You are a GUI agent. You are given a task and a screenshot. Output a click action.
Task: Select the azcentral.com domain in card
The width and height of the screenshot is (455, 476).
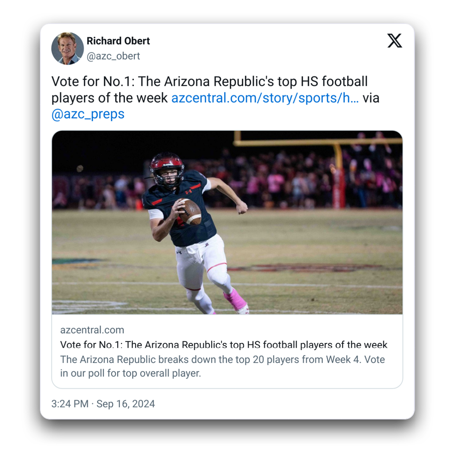coord(92,330)
